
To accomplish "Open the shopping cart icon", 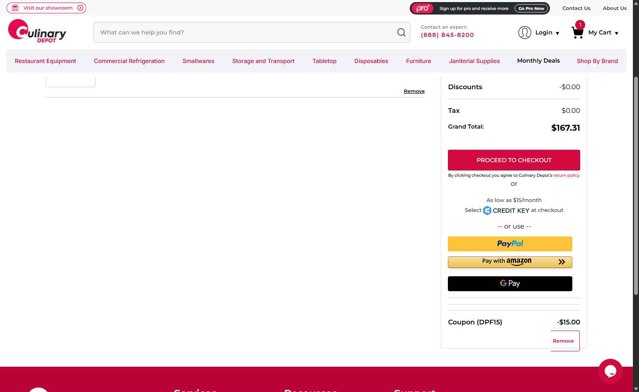I will [577, 32].
